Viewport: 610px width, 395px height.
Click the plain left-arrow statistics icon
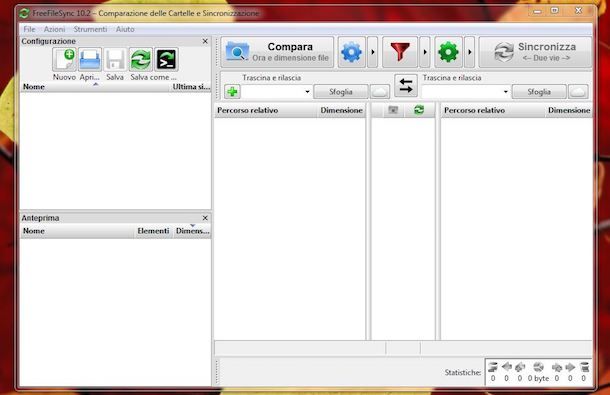[507, 367]
